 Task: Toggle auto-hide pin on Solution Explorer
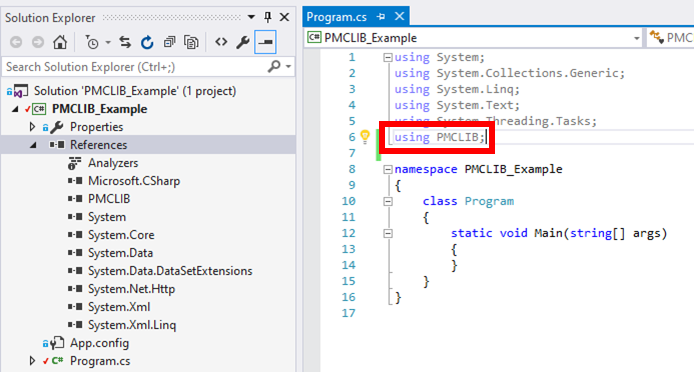pyautogui.click(x=268, y=17)
